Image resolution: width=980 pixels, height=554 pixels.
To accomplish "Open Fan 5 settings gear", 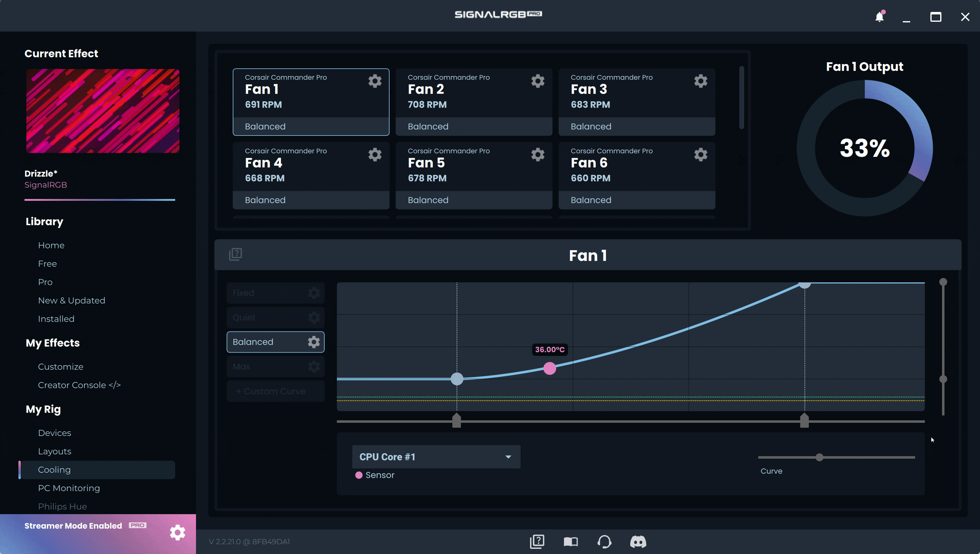I will (537, 155).
